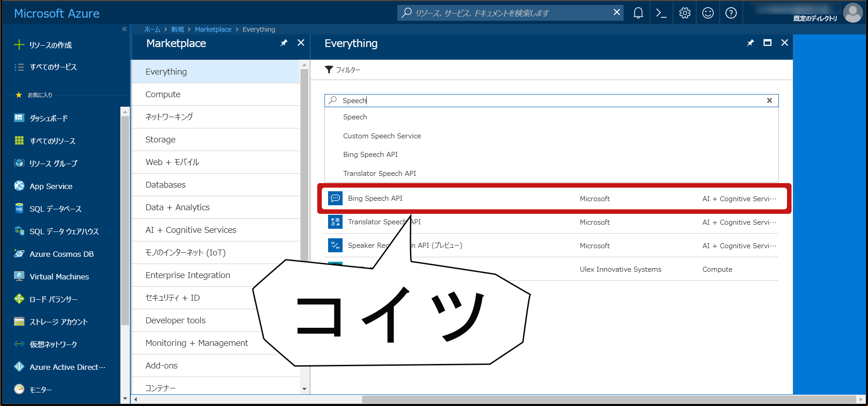The height and width of the screenshot is (406, 868).
Task: Open モニター icon in sidebar
Action: [x=19, y=389]
